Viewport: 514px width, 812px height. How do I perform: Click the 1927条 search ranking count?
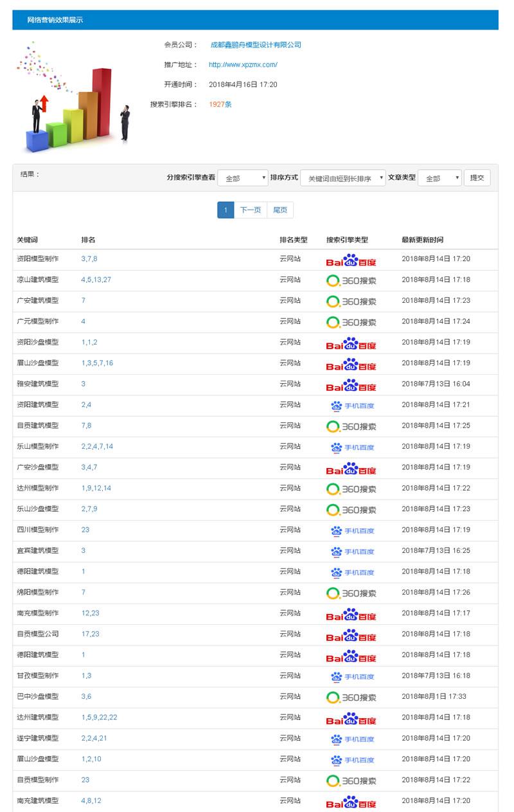pos(220,104)
